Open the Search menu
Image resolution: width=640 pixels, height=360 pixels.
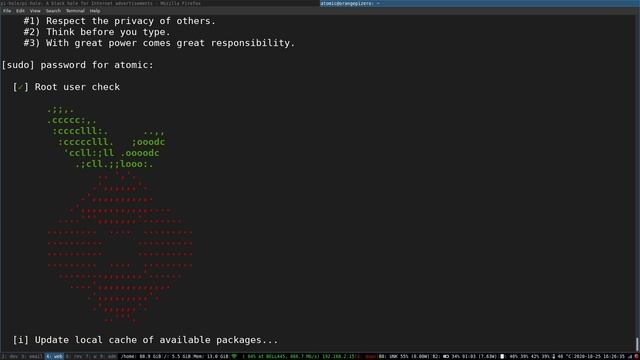tap(53, 11)
